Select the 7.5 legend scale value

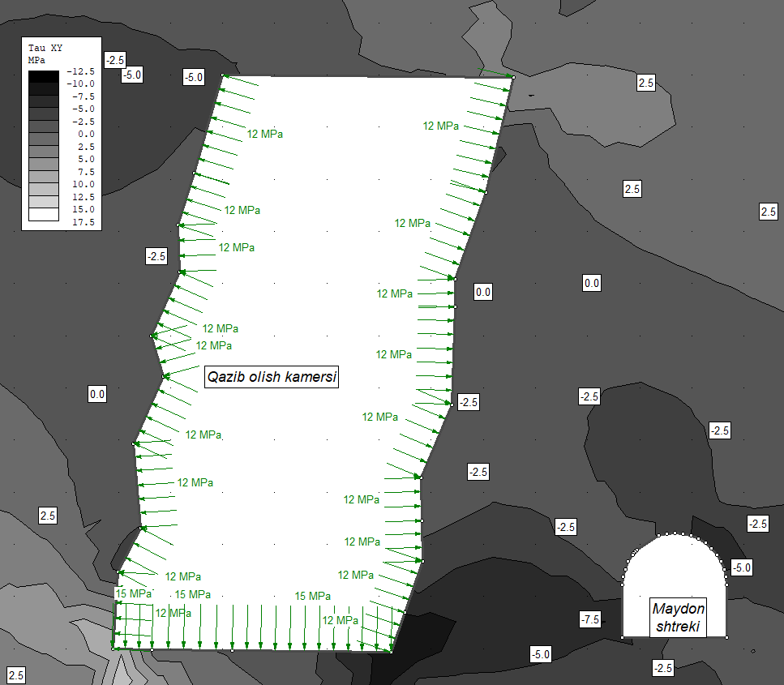point(85,172)
